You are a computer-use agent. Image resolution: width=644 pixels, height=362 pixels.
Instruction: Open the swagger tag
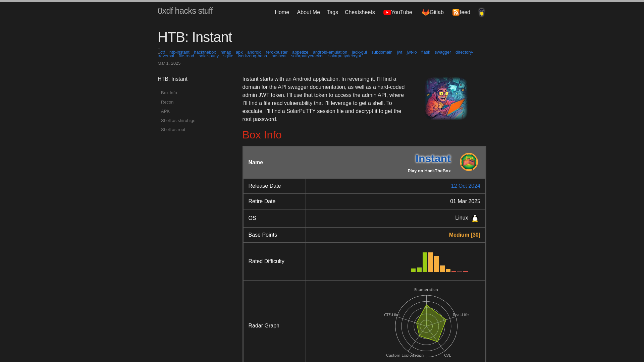(443, 52)
